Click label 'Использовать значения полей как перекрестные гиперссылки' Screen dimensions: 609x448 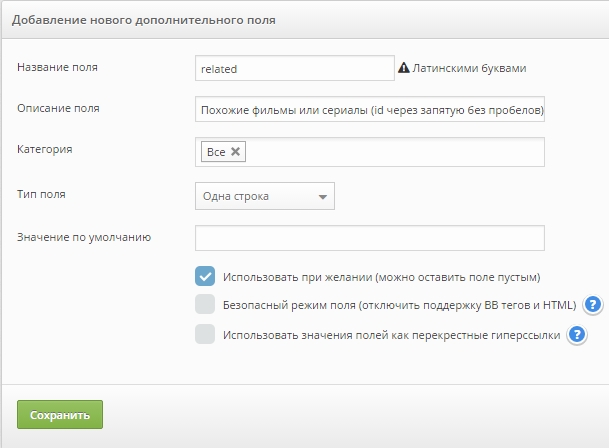[x=392, y=335]
